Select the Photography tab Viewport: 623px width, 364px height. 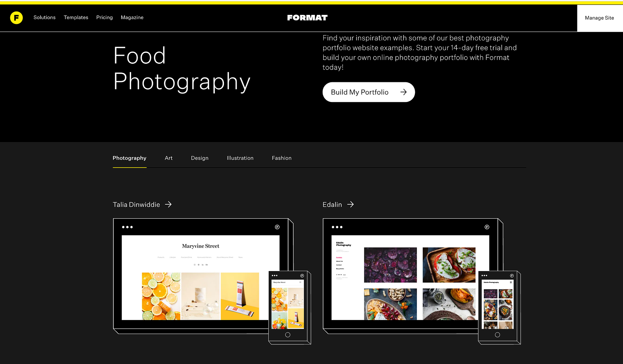pos(129,158)
